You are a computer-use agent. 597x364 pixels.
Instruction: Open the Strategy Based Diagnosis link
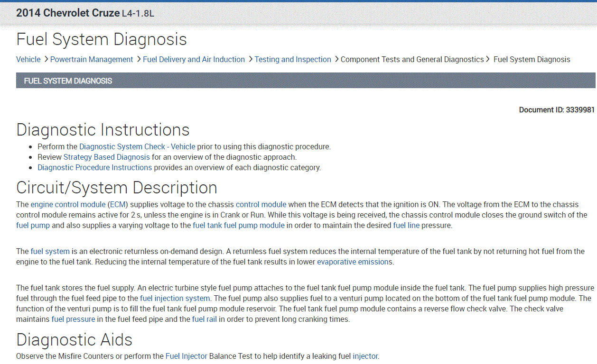(106, 157)
